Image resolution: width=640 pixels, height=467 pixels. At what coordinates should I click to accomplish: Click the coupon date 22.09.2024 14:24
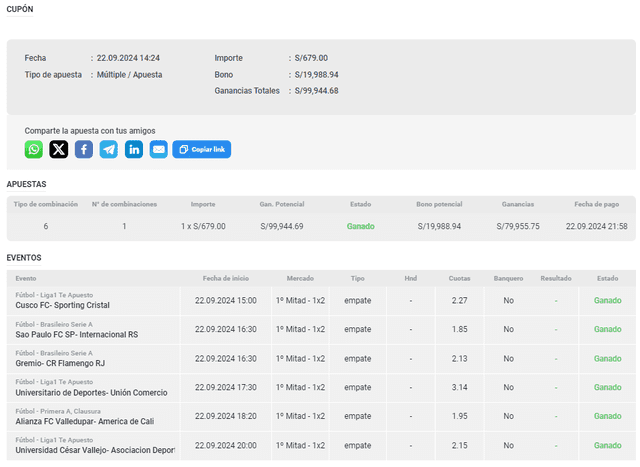(128, 58)
